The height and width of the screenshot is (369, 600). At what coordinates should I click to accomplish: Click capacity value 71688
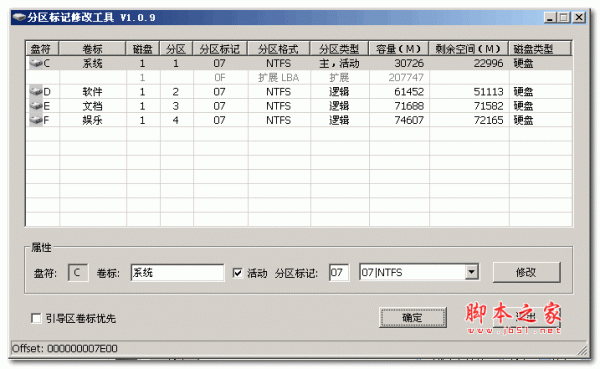(x=409, y=106)
